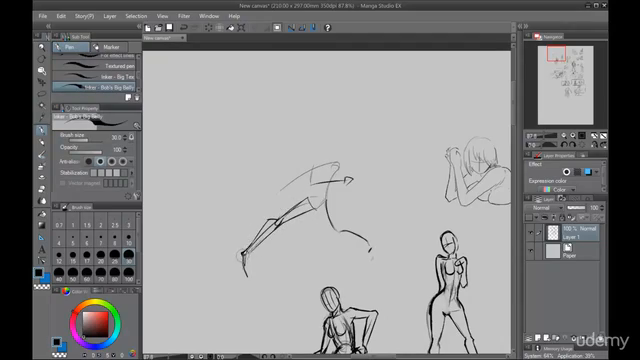Open the Expression color dropdown
This screenshot has height=360, width=640.
coord(557,190)
